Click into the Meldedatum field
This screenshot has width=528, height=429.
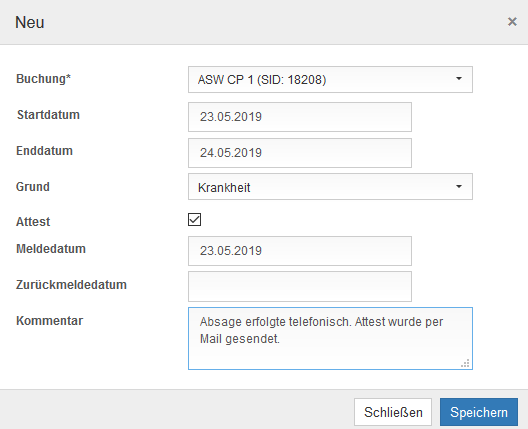coord(300,251)
